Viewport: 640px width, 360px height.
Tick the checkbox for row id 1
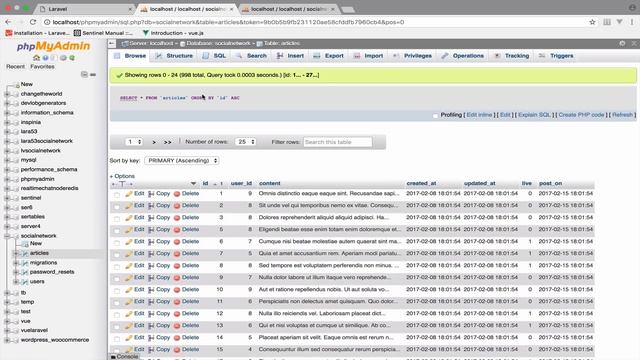(117, 195)
